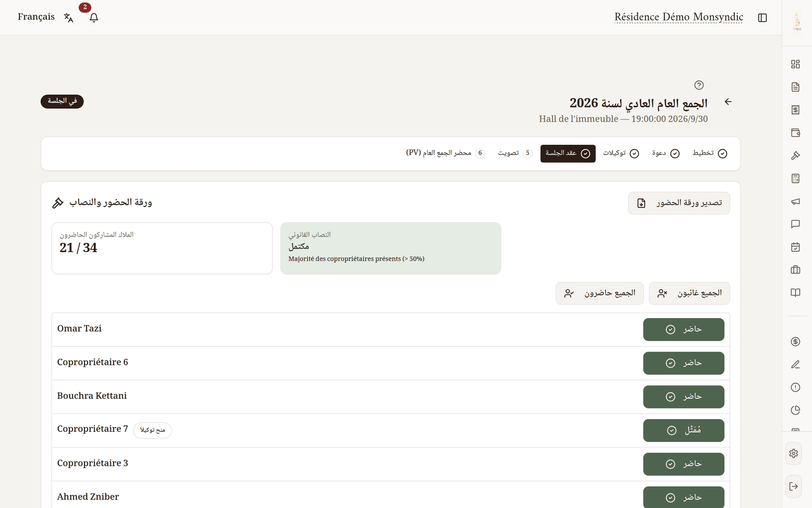812x508 pixels.
Task: Toggle Omar Tazi presence button
Action: pyautogui.click(x=684, y=329)
